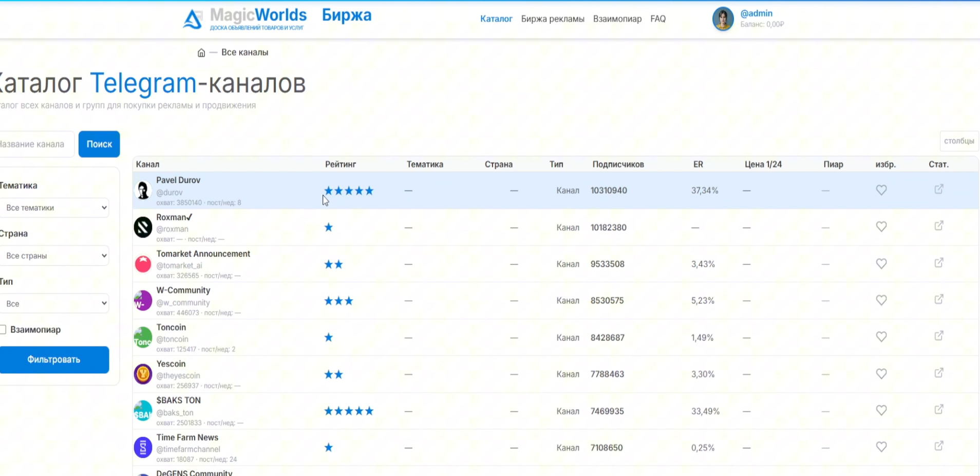Viewport: 980px width, 476px height.
Task: Click Pavel Durov five-star rating
Action: (349, 191)
